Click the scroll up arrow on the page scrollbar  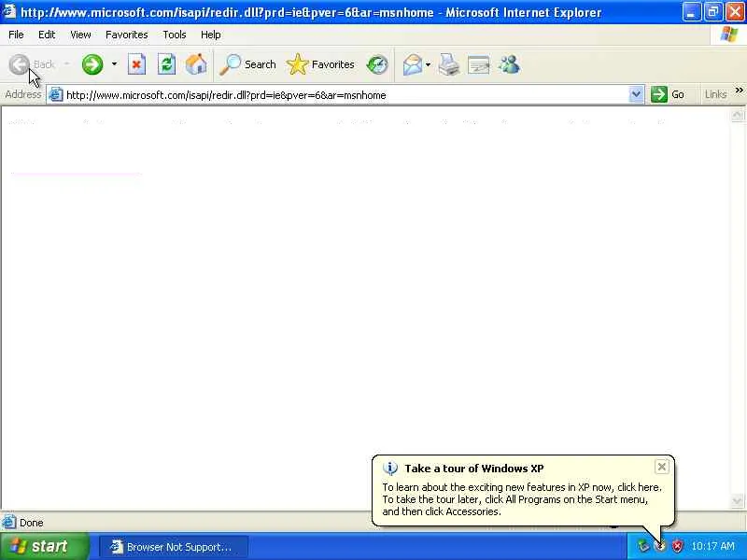pos(737,115)
